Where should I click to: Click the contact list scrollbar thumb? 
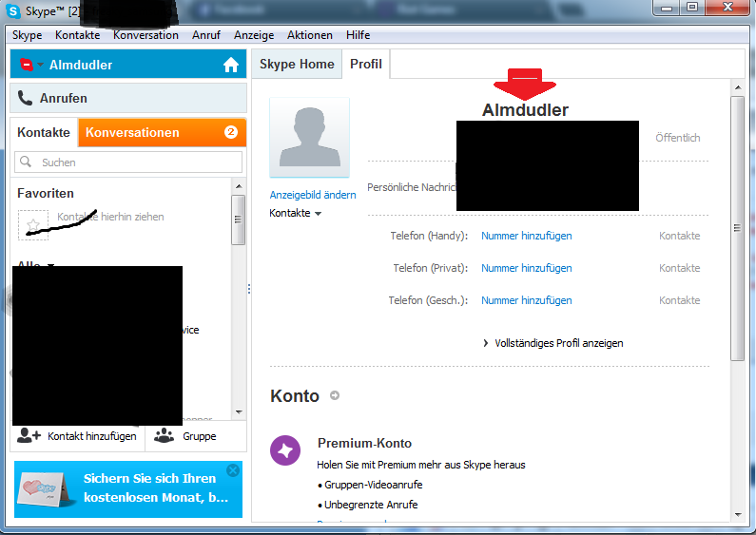click(238, 220)
